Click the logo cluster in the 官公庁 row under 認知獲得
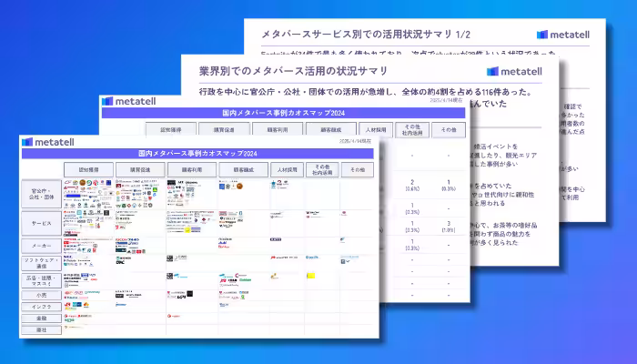This screenshot has height=364, width=637. [x=87, y=194]
